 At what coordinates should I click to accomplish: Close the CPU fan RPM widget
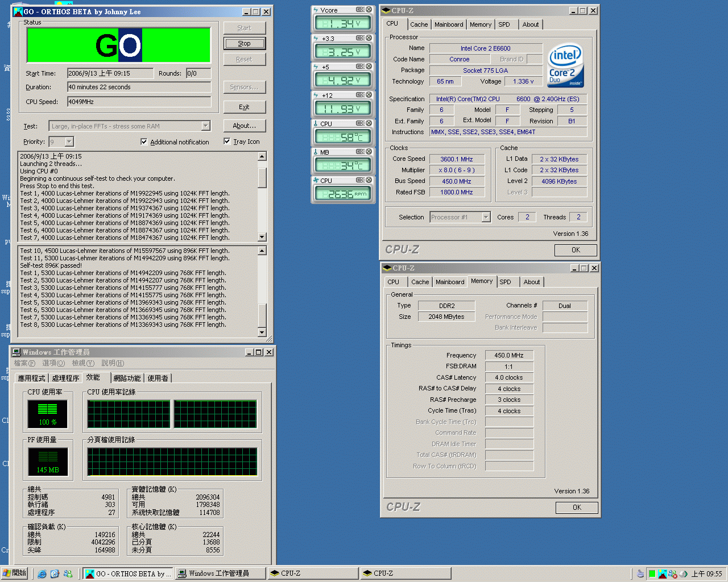pos(369,180)
